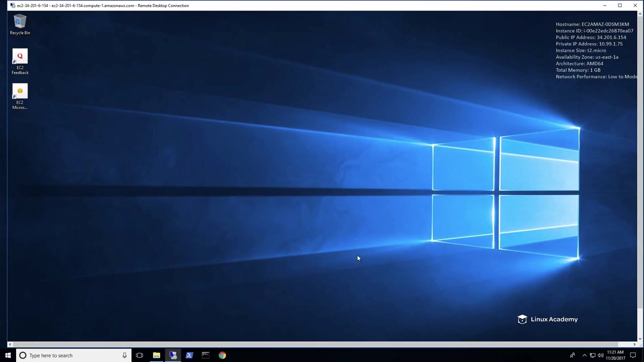Click the horizontal scrollbar's right arrow
Screen dimensions: 644x362
tap(634, 344)
